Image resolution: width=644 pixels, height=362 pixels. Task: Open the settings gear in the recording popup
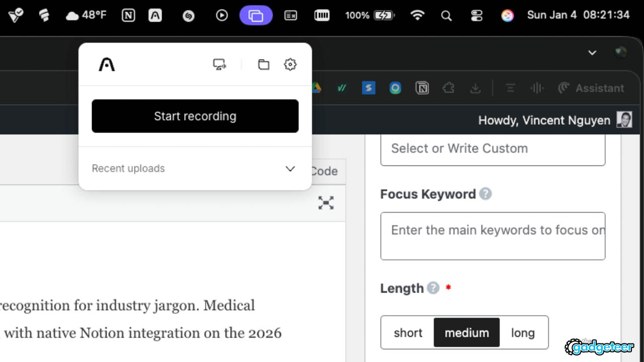click(290, 64)
